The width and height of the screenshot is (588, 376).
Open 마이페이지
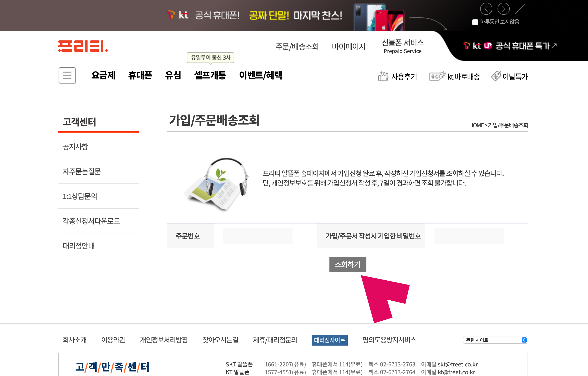[349, 46]
